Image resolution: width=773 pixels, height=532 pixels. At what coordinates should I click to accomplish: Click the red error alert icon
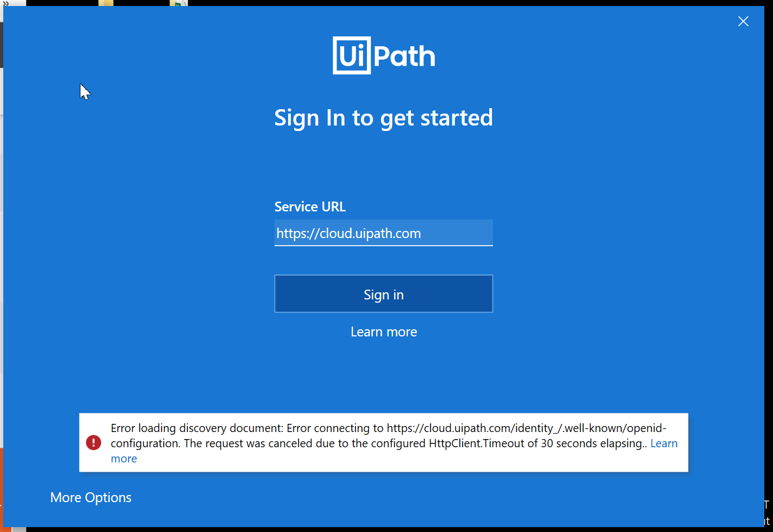click(93, 443)
